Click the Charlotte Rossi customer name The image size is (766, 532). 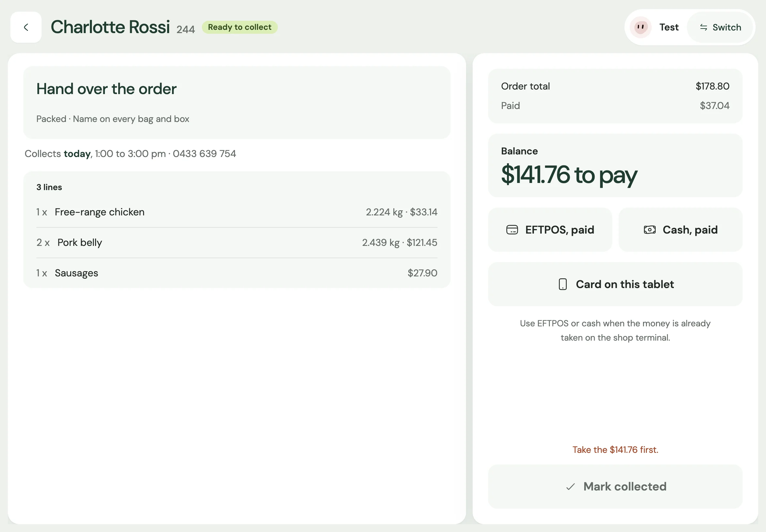point(110,27)
